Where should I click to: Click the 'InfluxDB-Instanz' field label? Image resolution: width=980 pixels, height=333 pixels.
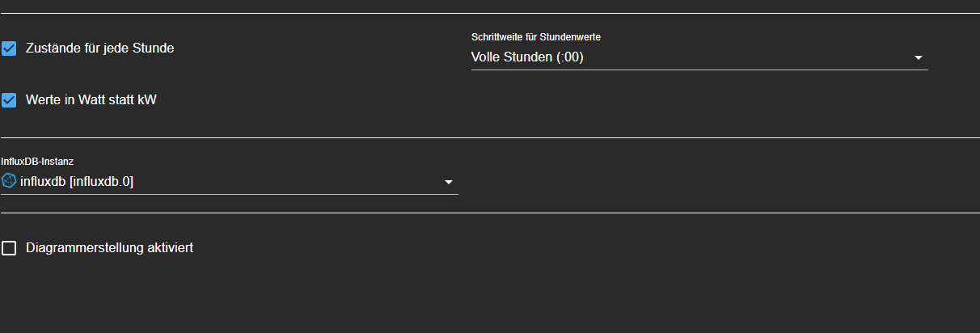coord(38,162)
